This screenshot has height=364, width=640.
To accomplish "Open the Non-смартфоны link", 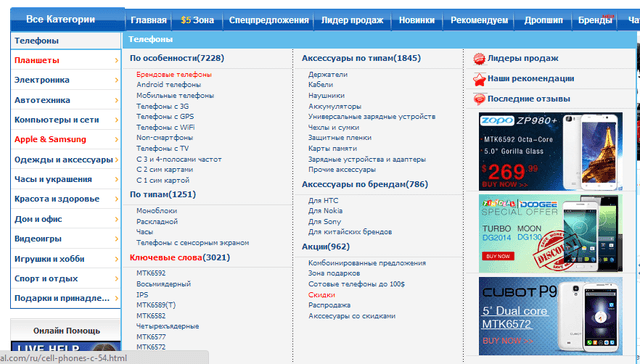I will click(164, 138).
